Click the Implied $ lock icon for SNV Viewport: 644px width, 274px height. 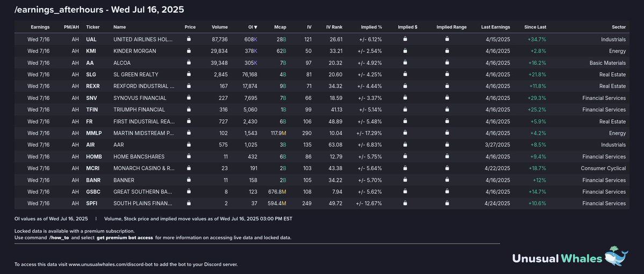405,98
